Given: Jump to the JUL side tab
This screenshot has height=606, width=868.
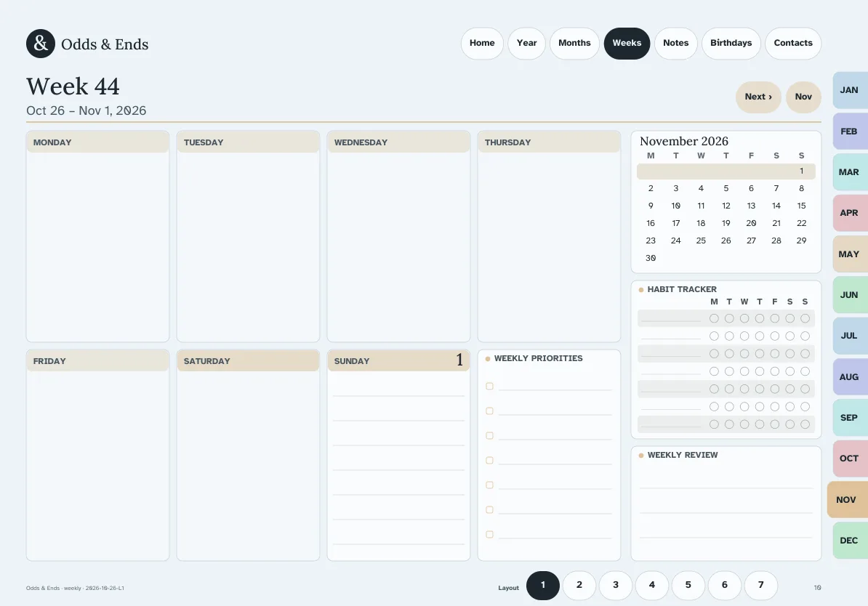Looking at the screenshot, I should (850, 336).
